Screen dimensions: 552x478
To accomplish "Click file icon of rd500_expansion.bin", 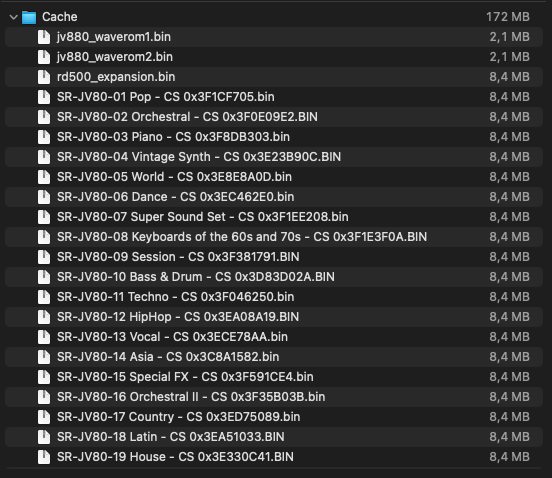I will pyautogui.click(x=44, y=77).
